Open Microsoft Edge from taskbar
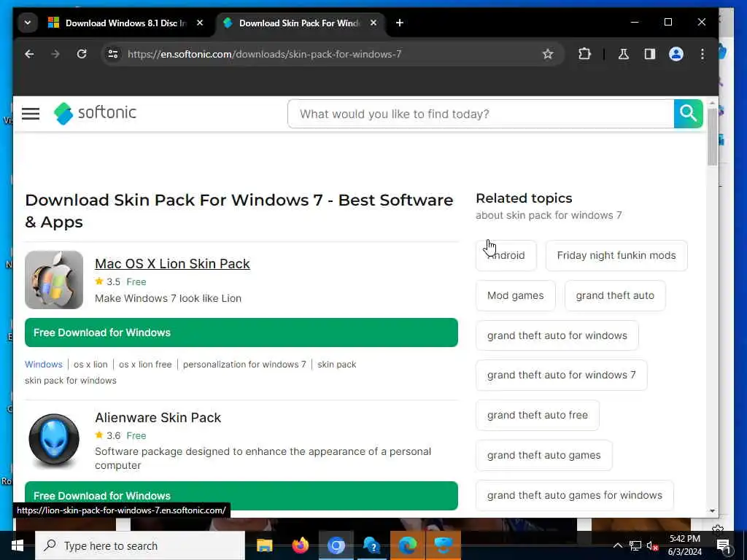This screenshot has height=560, width=747. [407, 545]
